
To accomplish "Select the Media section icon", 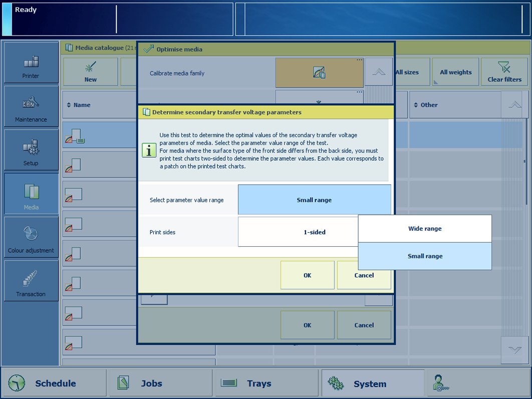I will [31, 194].
